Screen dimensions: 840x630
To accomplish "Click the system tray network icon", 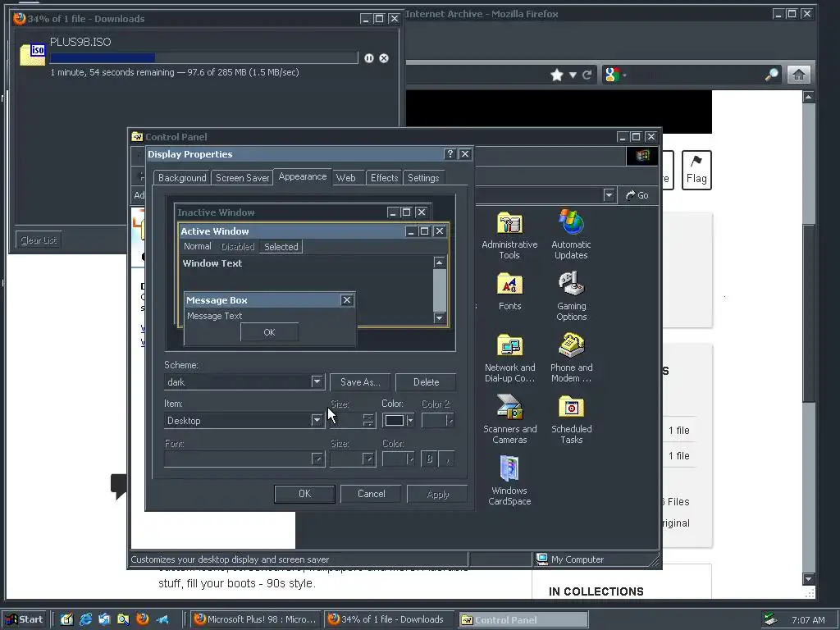I will [770, 619].
